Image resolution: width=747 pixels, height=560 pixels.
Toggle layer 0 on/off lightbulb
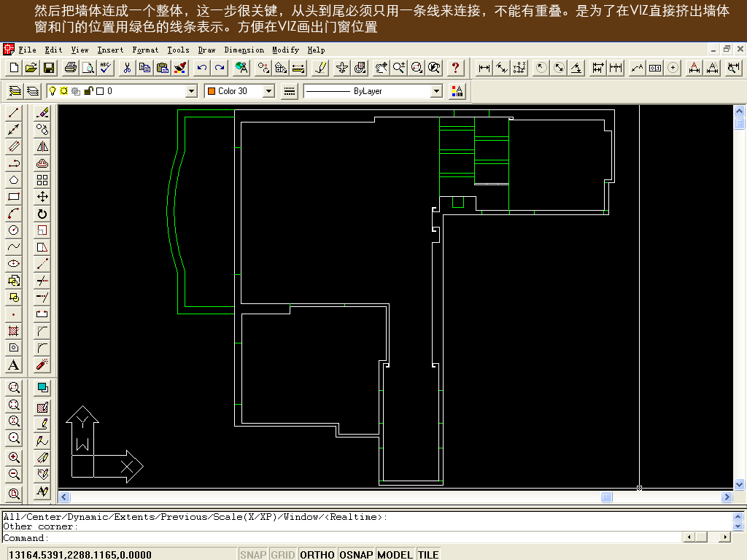(x=53, y=91)
